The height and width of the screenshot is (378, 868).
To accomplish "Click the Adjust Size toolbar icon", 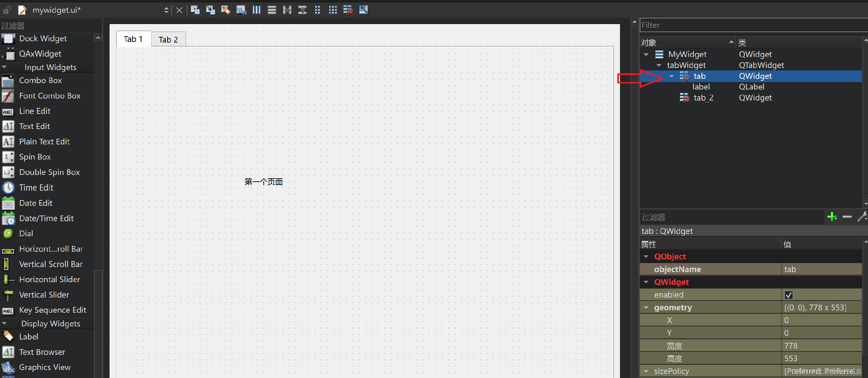I will pyautogui.click(x=363, y=10).
